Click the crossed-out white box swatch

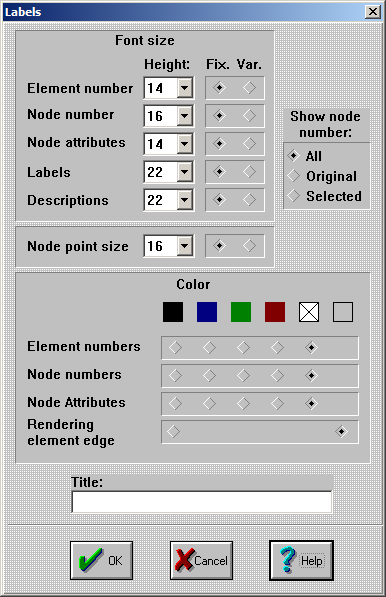(309, 312)
